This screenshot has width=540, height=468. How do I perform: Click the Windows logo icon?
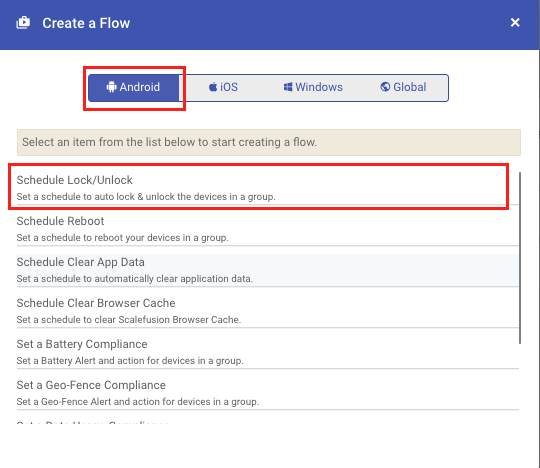click(288, 87)
